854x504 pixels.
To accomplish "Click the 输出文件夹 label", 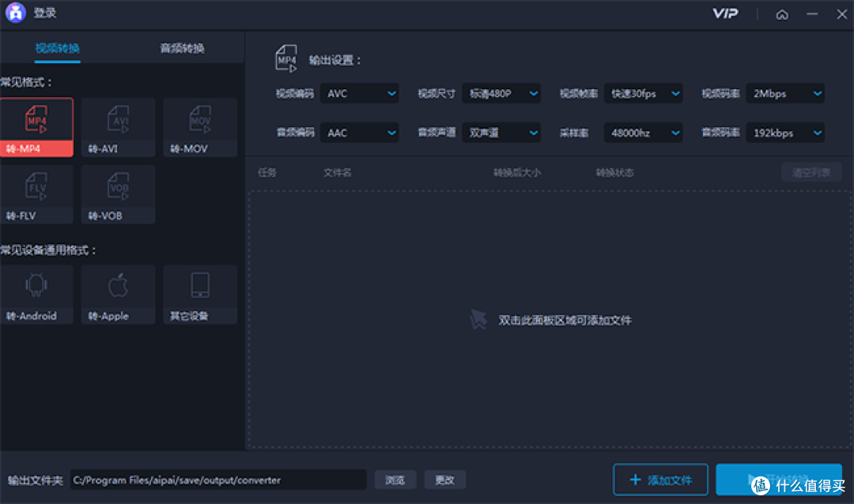I will [36, 480].
